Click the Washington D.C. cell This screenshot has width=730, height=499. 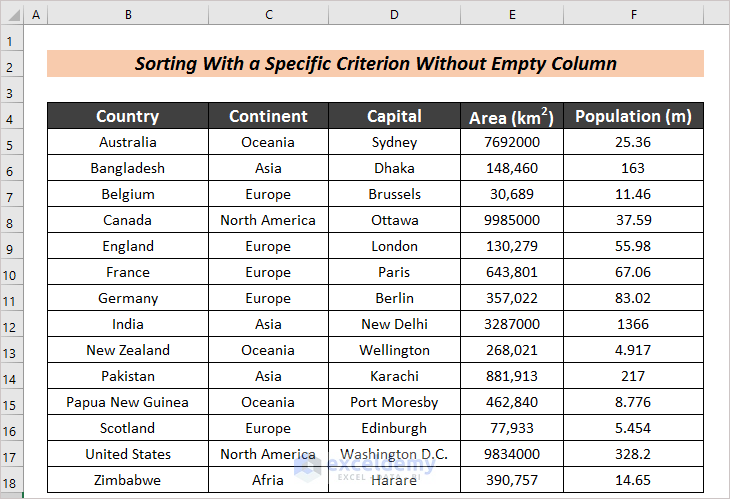(394, 454)
